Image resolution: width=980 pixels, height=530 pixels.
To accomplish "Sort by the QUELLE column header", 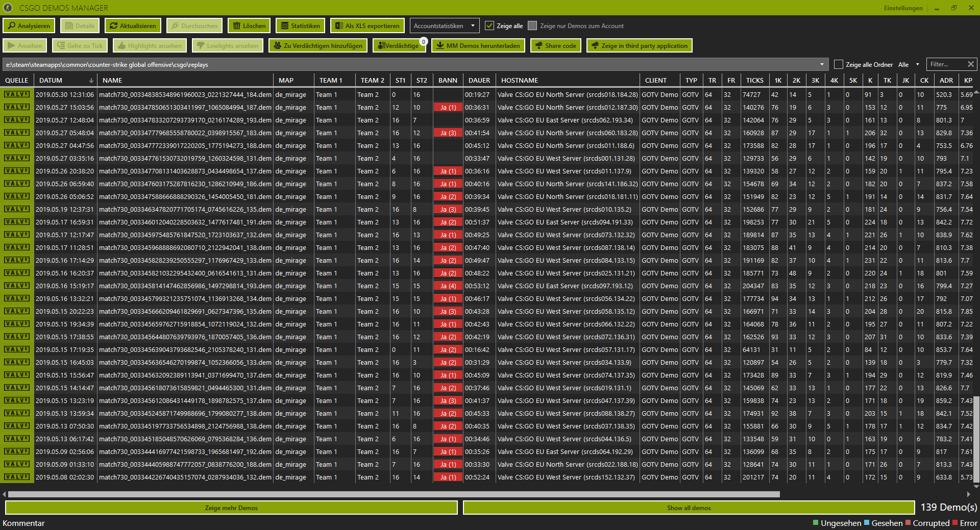I will click(x=17, y=81).
